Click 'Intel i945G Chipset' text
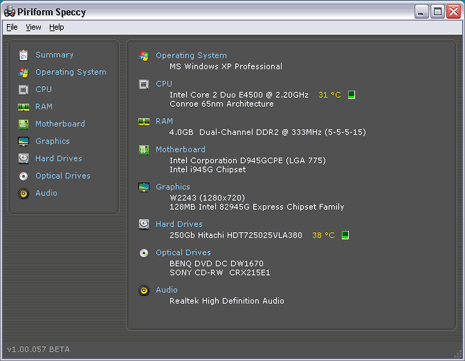The width and height of the screenshot is (465, 361). (x=208, y=170)
